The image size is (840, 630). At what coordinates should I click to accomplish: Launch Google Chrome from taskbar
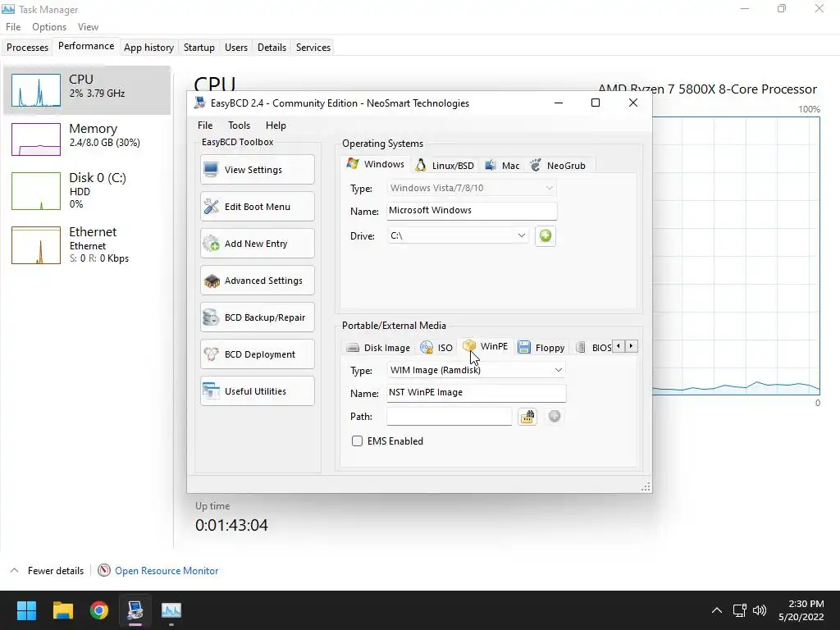99,610
